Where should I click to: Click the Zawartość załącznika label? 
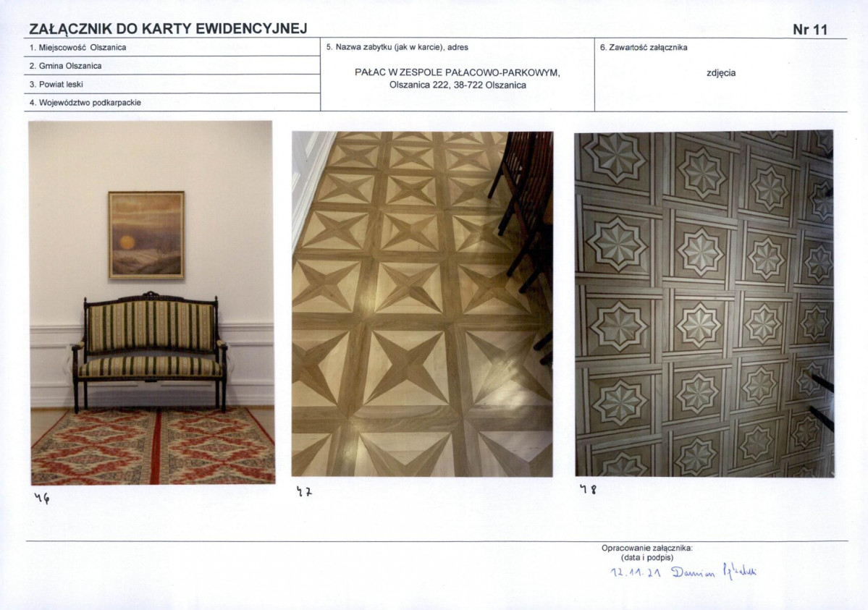644,48
